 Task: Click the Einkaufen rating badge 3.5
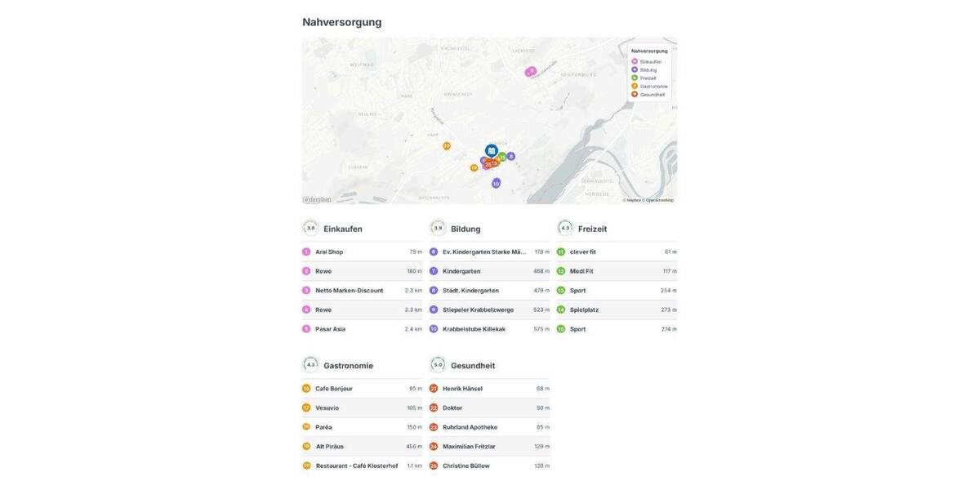tap(310, 228)
